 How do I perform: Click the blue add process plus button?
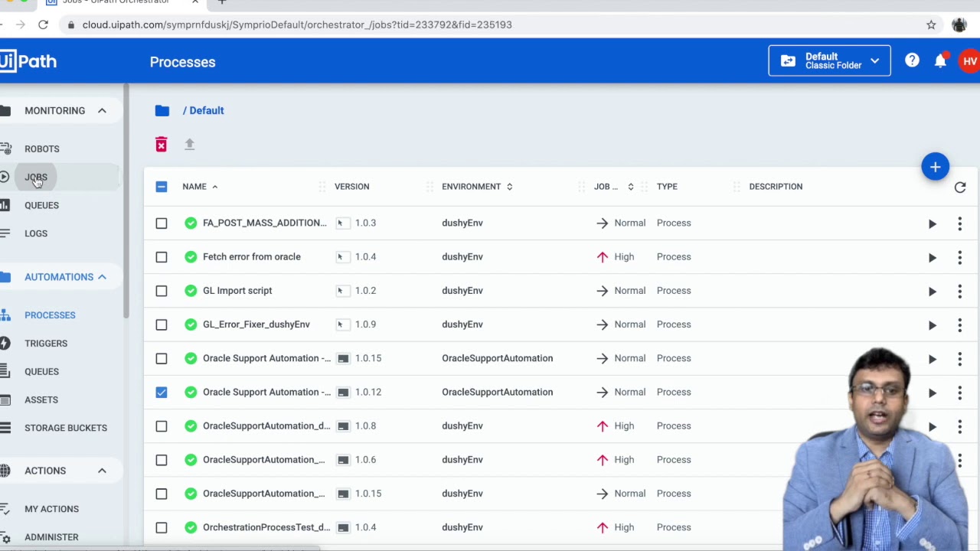coord(935,167)
